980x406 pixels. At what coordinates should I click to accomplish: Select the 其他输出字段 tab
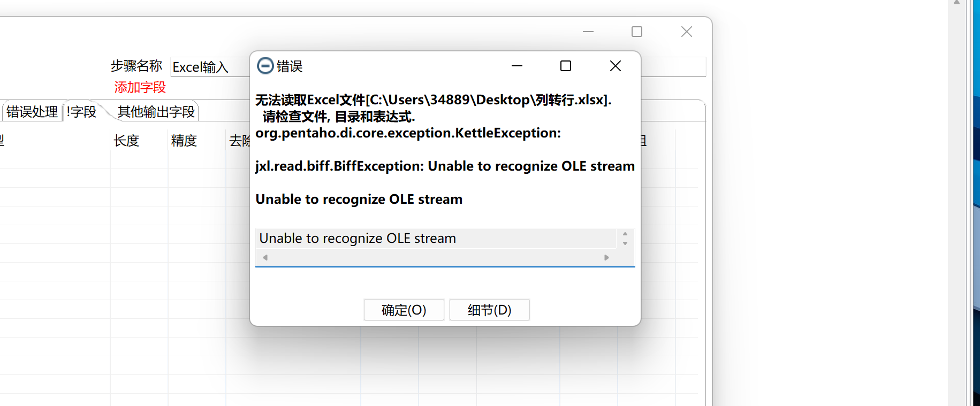(156, 111)
